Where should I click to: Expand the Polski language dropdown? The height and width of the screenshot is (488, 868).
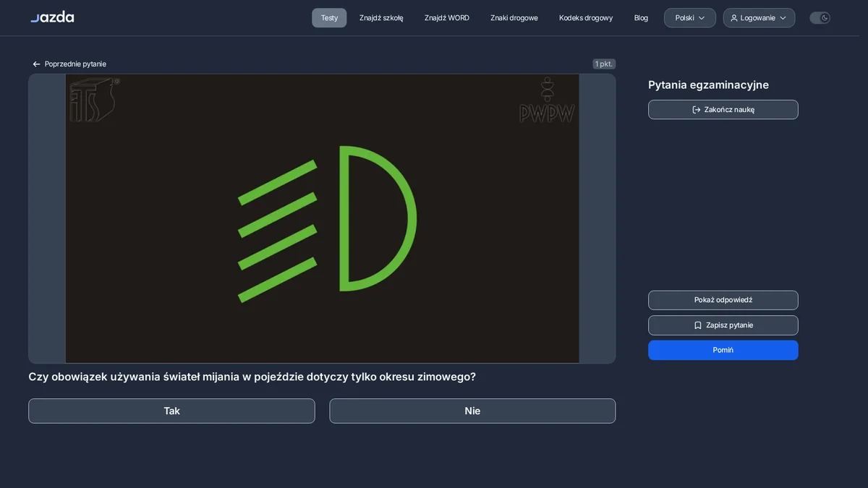(x=690, y=18)
